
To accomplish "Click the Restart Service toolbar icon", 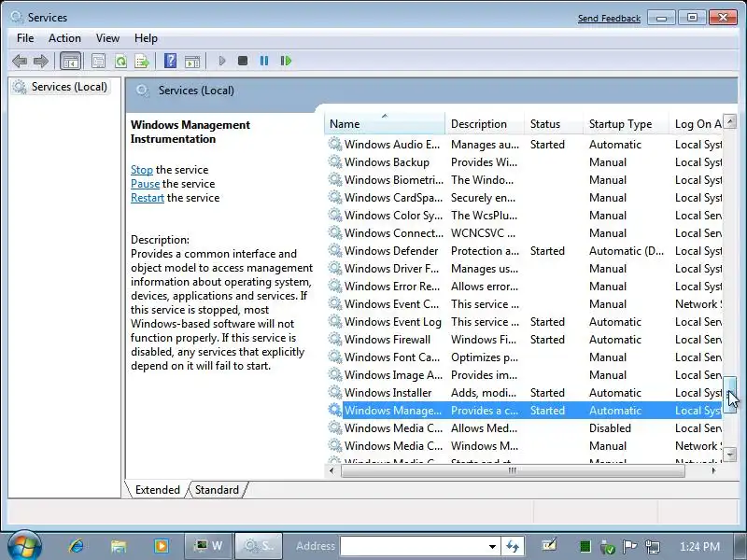I will click(286, 61).
